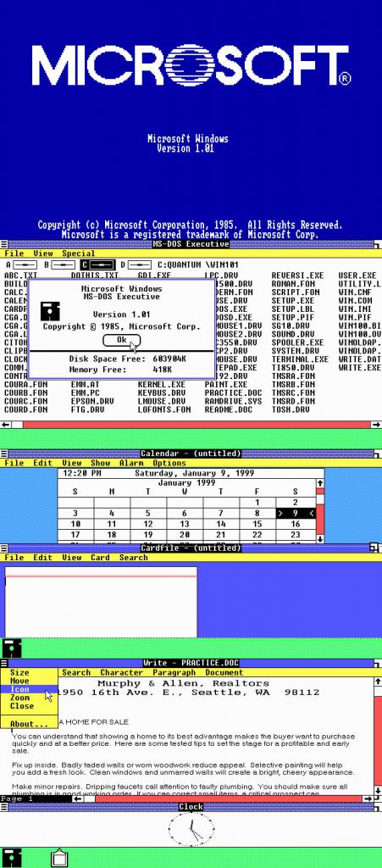Restore minimized MS-DOS Executive disk icon below Clock
The height and width of the screenshot is (868, 382).
click(x=12, y=857)
